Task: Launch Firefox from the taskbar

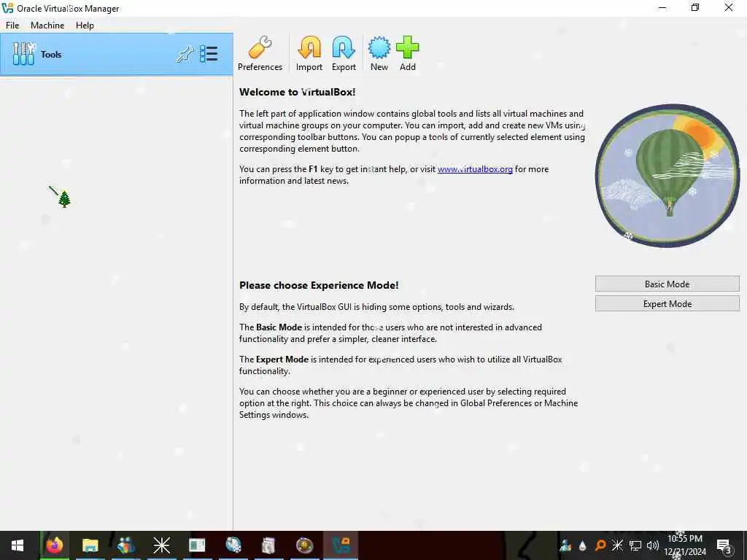Action: click(54, 545)
